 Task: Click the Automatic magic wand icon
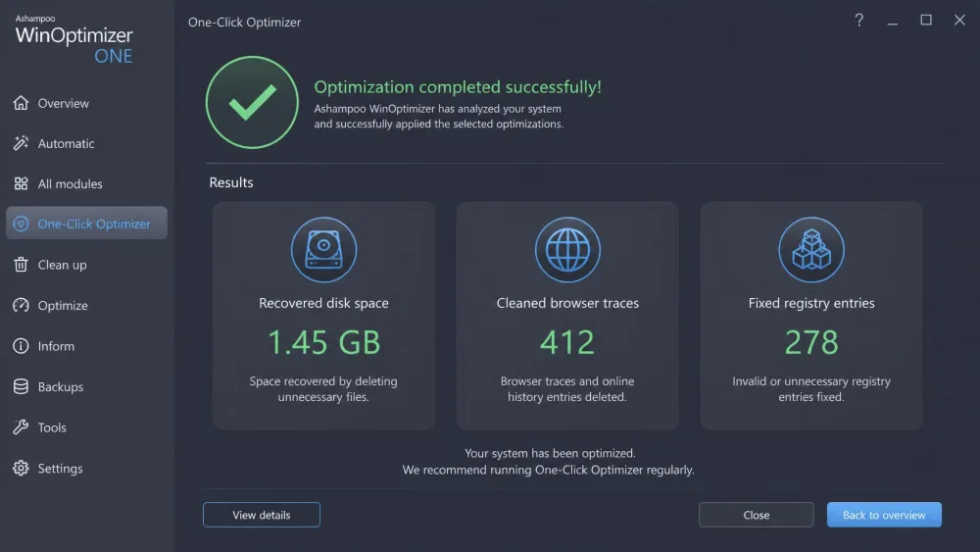point(21,143)
